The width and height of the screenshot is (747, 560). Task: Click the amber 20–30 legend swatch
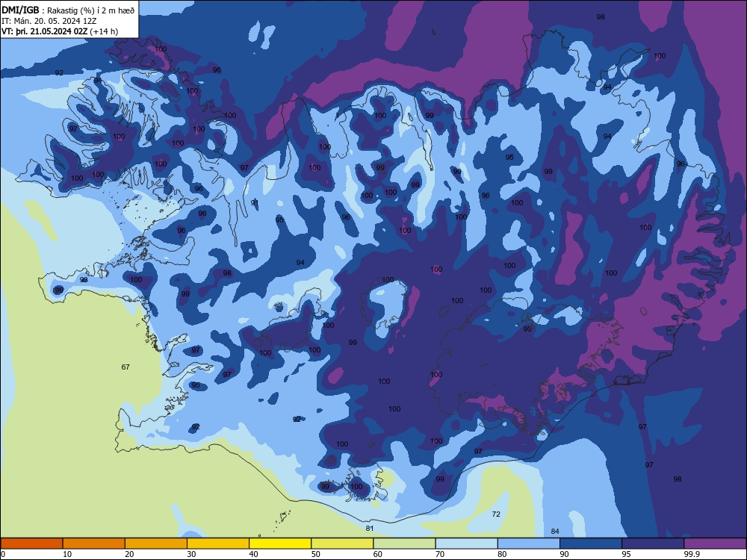156,544
